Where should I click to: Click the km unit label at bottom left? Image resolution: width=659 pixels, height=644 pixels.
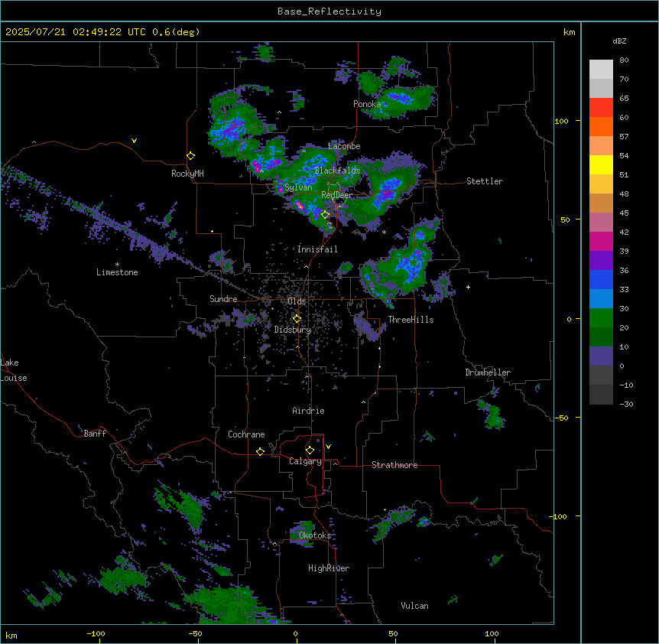11,635
